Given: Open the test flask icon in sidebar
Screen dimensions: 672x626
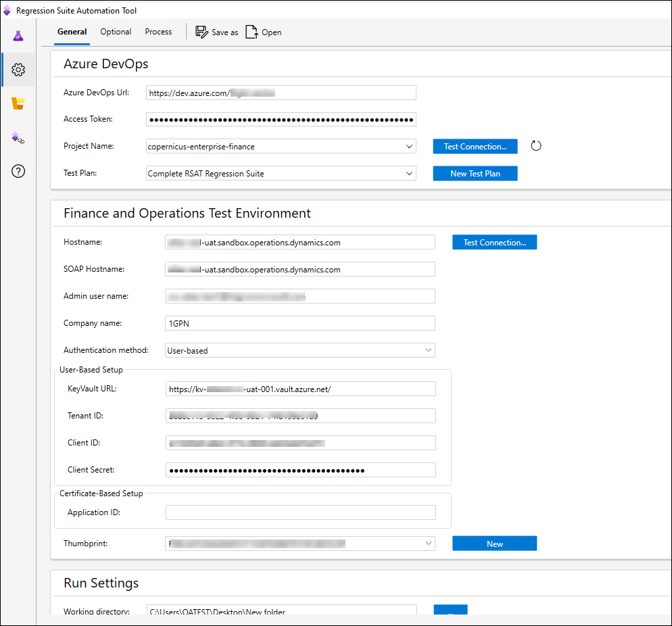Looking at the screenshot, I should (x=18, y=36).
